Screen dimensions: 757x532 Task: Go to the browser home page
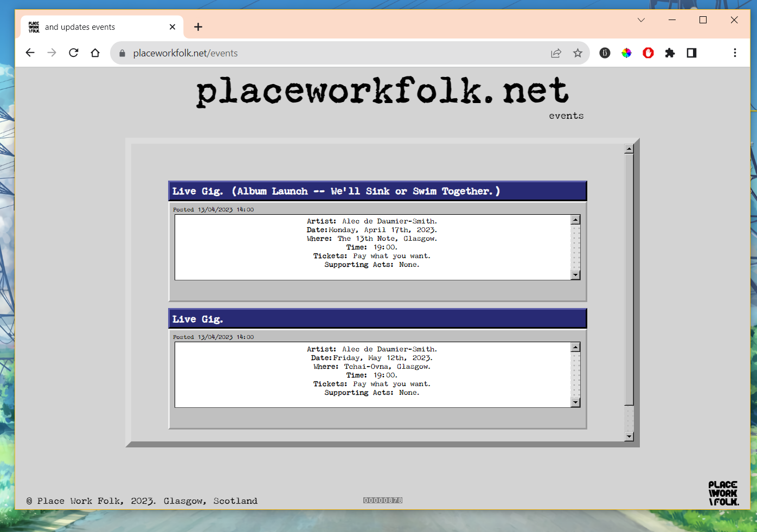pyautogui.click(x=95, y=53)
